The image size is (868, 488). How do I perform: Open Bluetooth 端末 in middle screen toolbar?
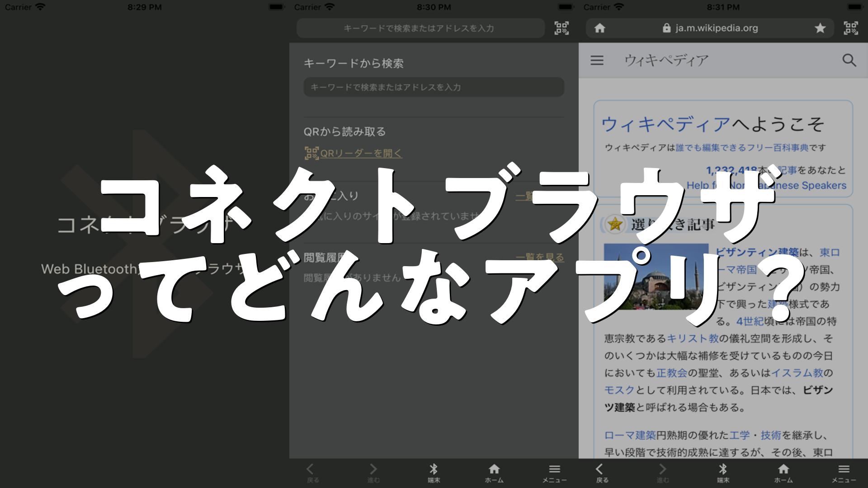[434, 473]
